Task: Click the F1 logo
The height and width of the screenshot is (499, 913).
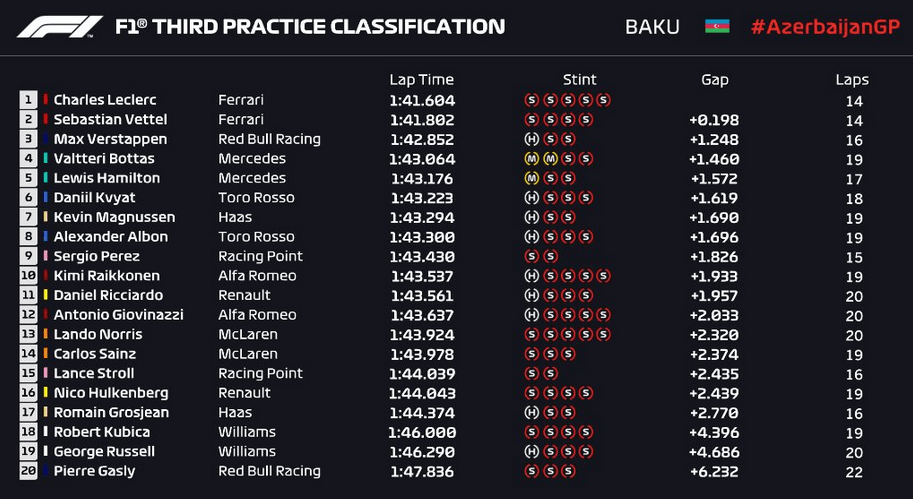Action: pyautogui.click(x=60, y=27)
